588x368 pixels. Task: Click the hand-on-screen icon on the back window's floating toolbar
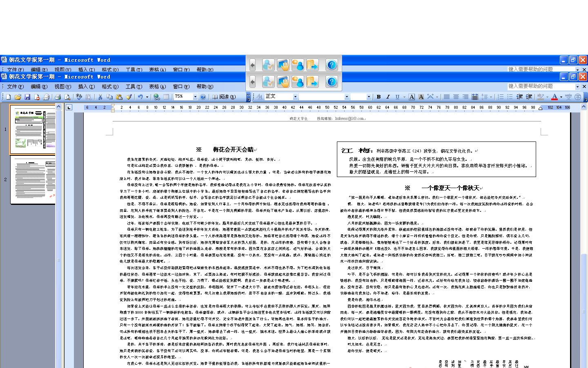pyautogui.click(x=283, y=65)
